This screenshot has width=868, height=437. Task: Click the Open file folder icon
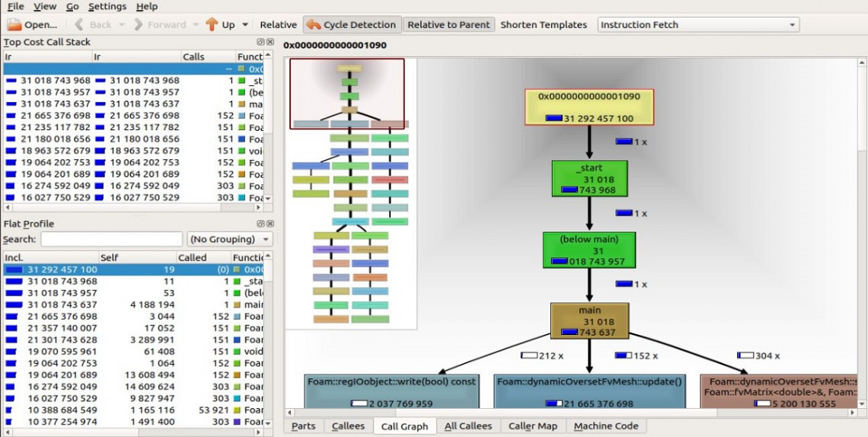[x=14, y=25]
